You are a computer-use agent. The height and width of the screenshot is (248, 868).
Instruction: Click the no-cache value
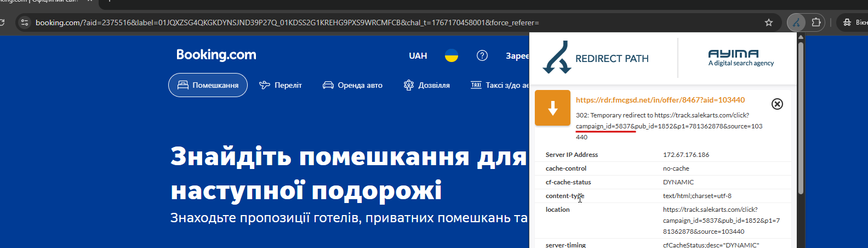[x=676, y=168]
